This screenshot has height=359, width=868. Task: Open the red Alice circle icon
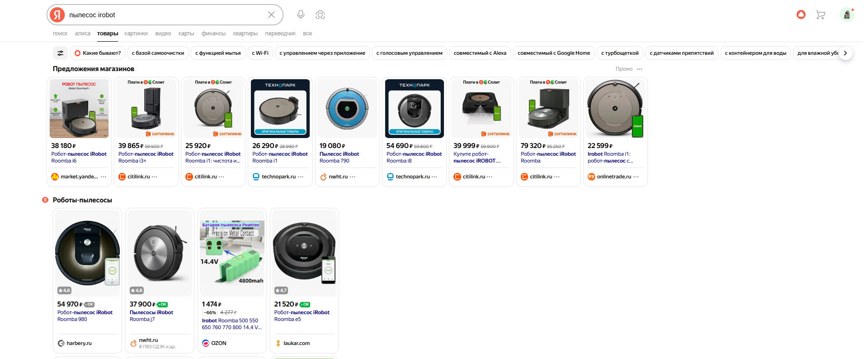(x=801, y=15)
